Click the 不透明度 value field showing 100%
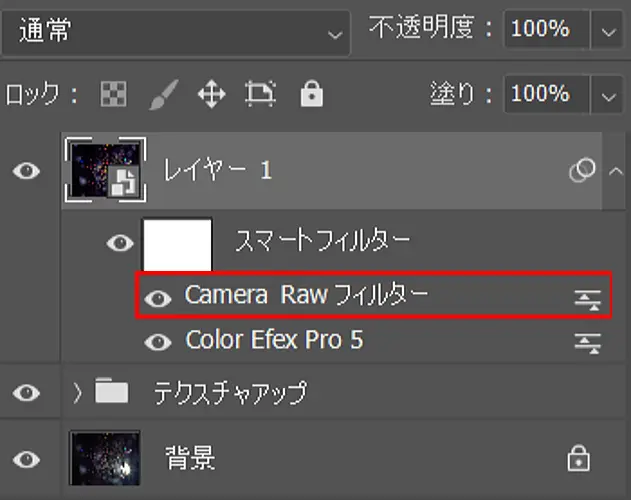631x500 pixels. coord(546,29)
